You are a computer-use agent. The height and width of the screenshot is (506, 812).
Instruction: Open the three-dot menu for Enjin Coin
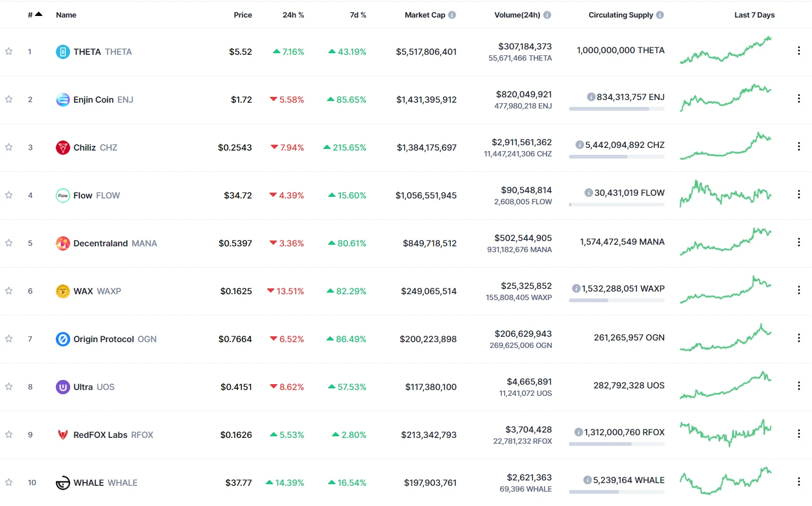pyautogui.click(x=799, y=98)
